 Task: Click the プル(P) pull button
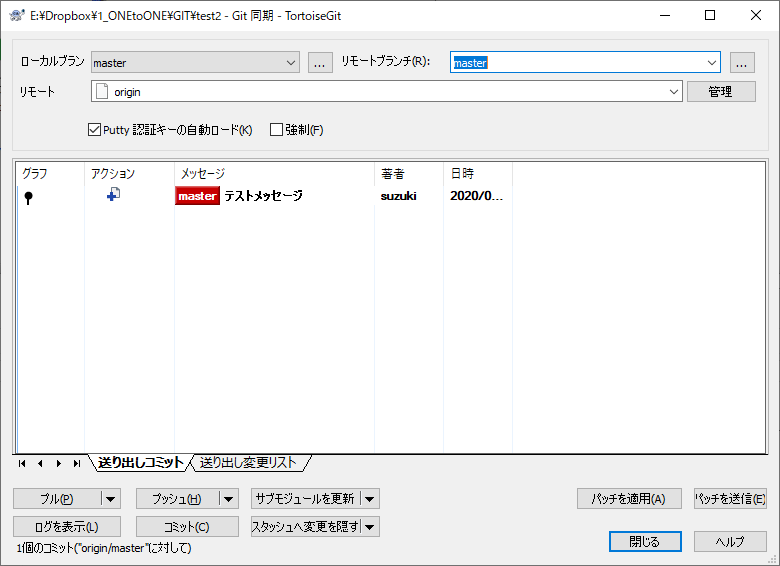click(57, 499)
